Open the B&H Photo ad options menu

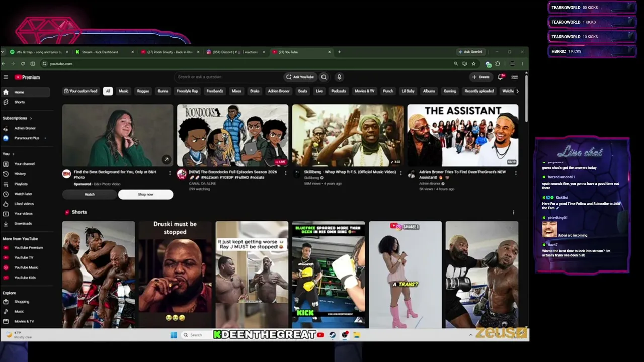pos(171,173)
